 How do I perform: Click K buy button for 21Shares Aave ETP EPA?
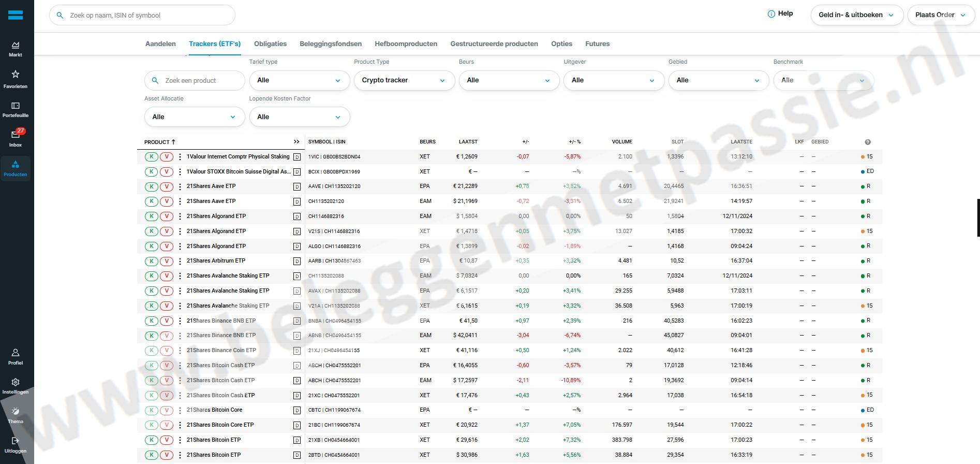(x=152, y=186)
